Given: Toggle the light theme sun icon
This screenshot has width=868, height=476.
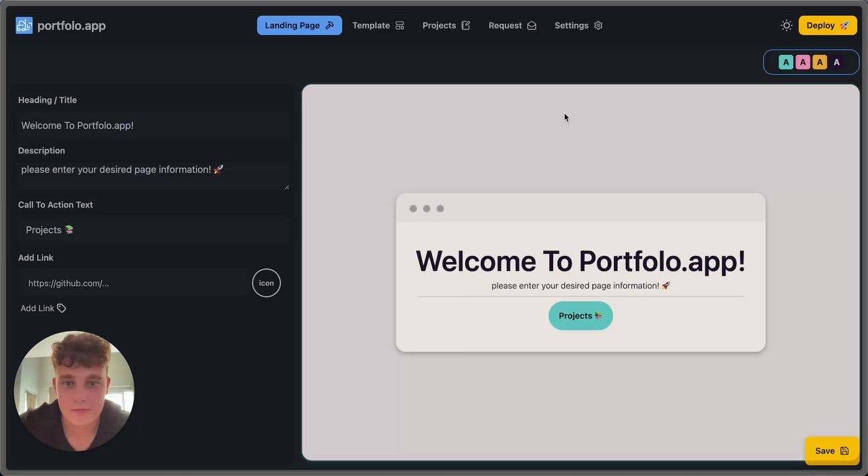Looking at the screenshot, I should pyautogui.click(x=787, y=25).
